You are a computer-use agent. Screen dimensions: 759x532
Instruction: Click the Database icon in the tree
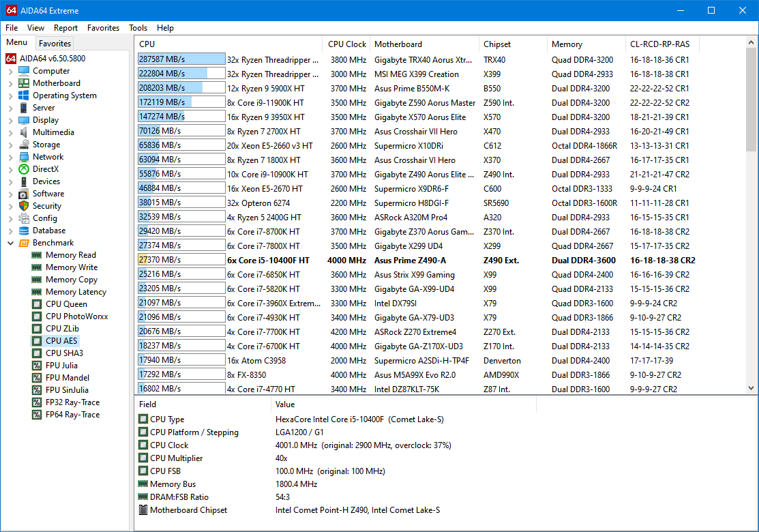click(x=24, y=231)
